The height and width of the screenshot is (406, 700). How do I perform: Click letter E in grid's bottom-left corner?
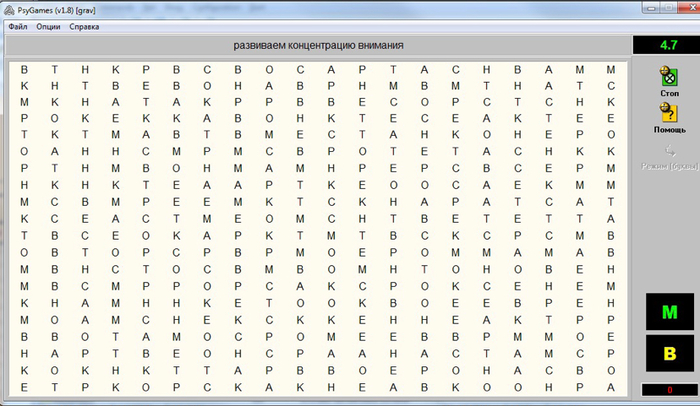pyautogui.click(x=23, y=385)
